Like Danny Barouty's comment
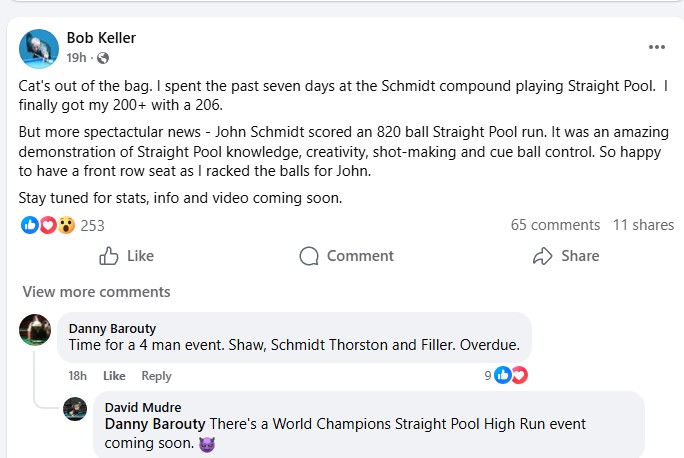The height and width of the screenshot is (458, 684). pyautogui.click(x=114, y=376)
